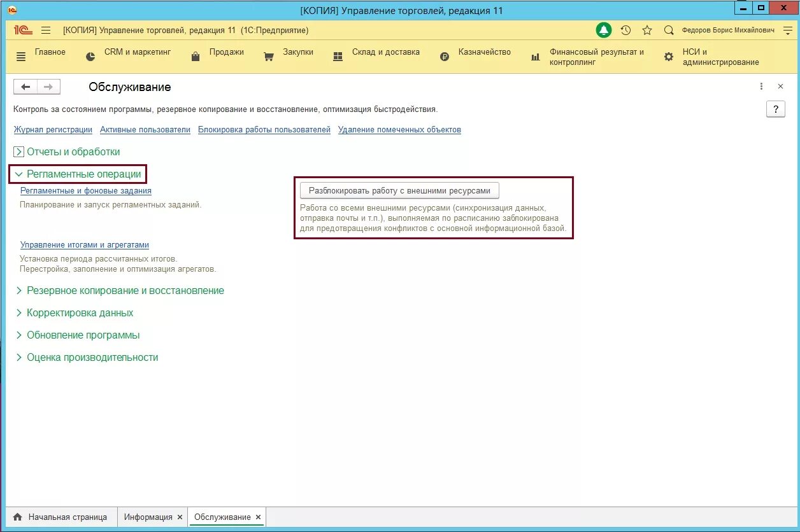Click the Склад и доставка grid icon

coord(338,57)
